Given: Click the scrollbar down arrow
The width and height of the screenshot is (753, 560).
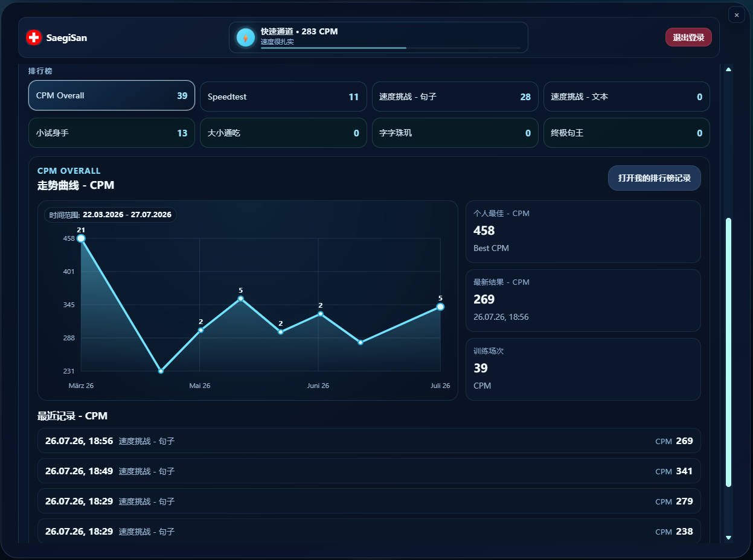Looking at the screenshot, I should [728, 538].
